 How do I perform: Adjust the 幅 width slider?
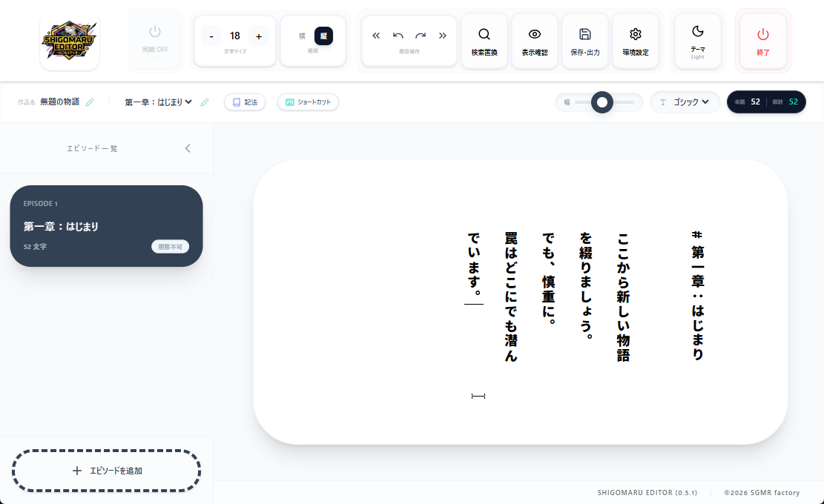click(604, 102)
